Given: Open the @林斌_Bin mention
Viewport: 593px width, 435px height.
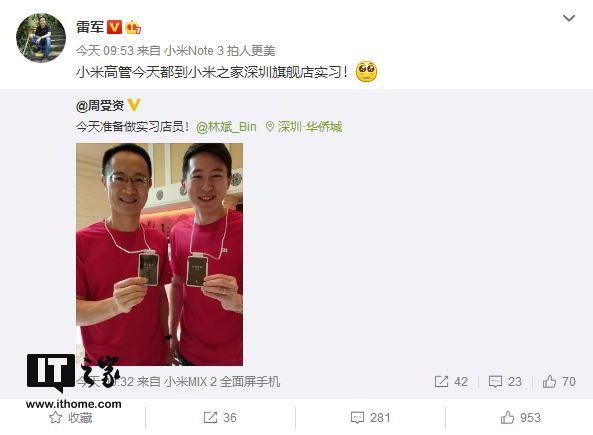Looking at the screenshot, I should click(x=226, y=127).
